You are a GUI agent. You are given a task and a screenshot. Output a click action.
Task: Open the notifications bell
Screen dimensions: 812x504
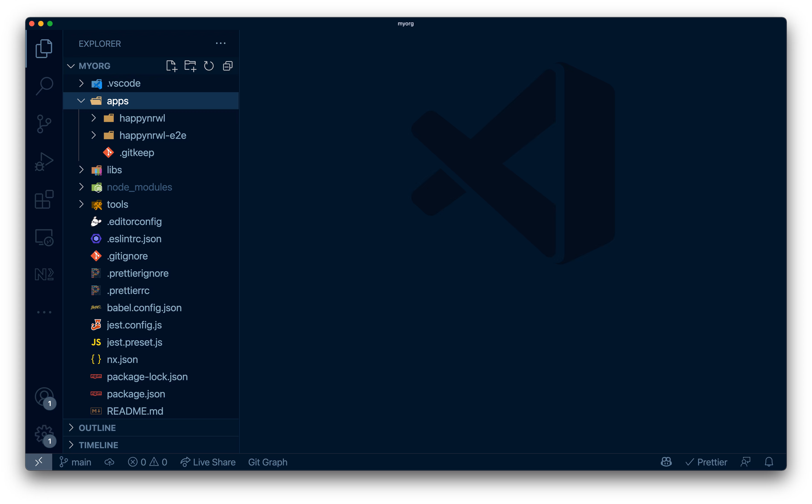[x=769, y=462]
